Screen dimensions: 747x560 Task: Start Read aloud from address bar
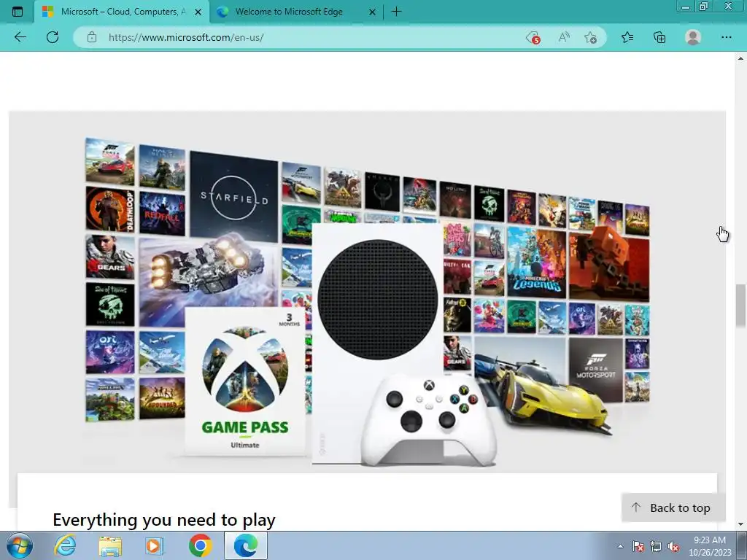pyautogui.click(x=564, y=37)
